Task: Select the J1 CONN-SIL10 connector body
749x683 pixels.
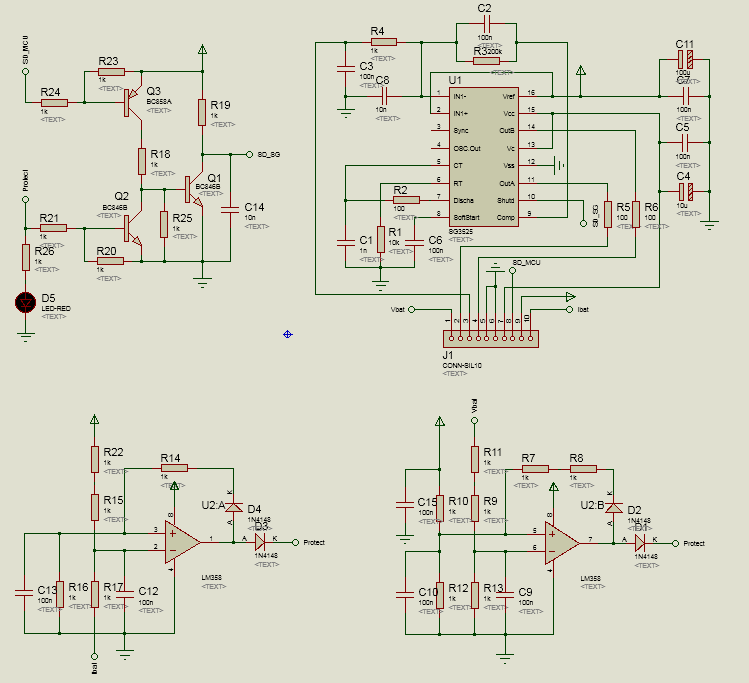Action: (x=491, y=339)
